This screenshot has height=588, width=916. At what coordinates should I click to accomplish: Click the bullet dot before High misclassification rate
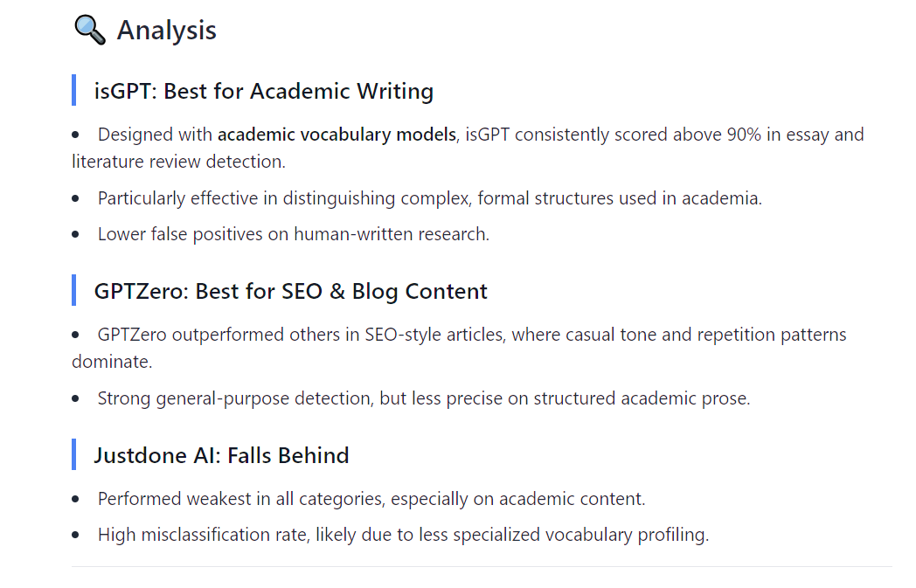(77, 535)
